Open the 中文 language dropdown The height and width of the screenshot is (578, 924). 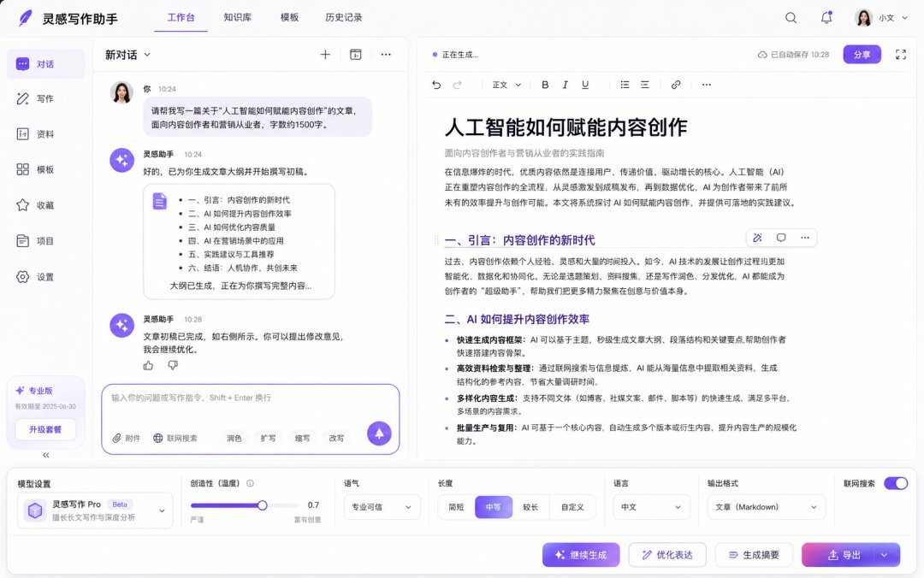coord(651,507)
